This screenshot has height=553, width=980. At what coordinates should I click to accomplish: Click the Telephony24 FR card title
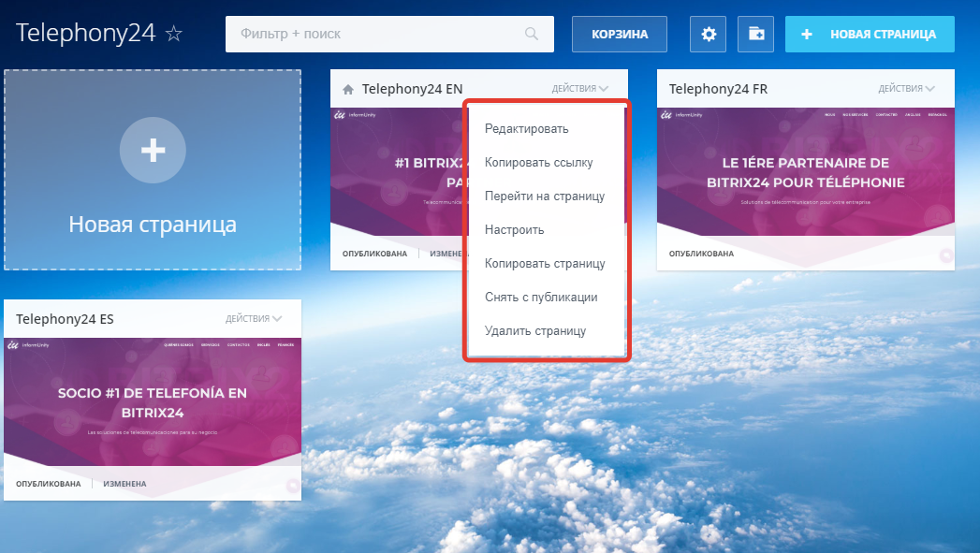tap(718, 89)
